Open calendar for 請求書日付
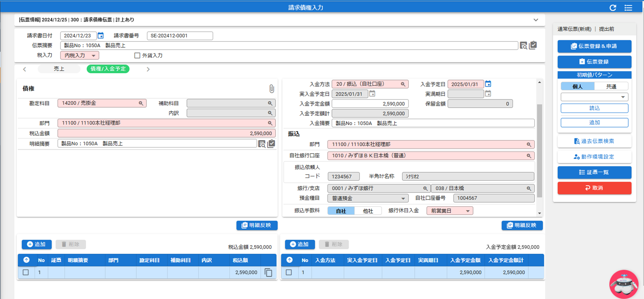The width and height of the screenshot is (644, 299). [x=101, y=36]
